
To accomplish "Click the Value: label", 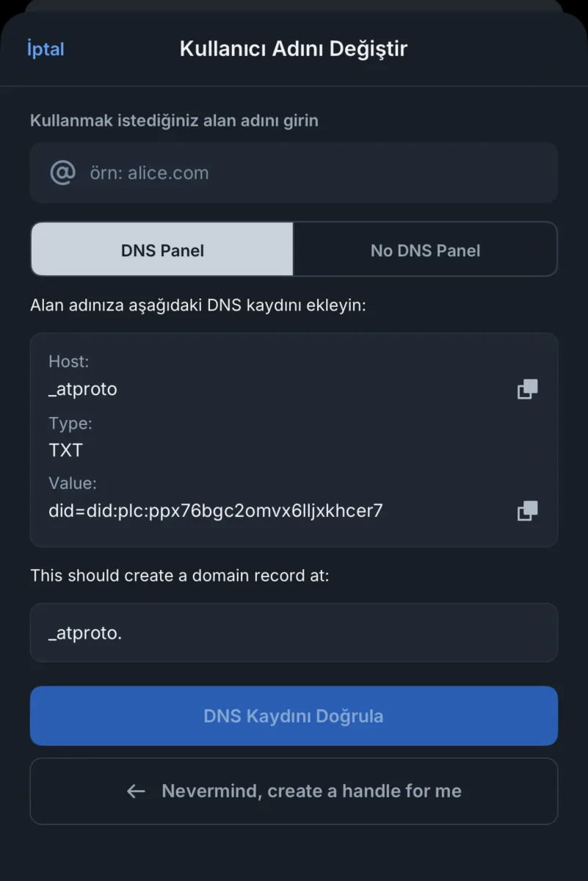I will click(73, 483).
